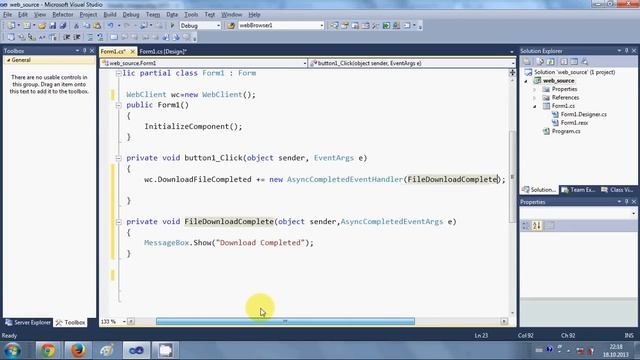Image resolution: width=640 pixels, height=360 pixels.
Task: Pin the Toolbox panel with pushpin
Action: [x=84, y=51]
